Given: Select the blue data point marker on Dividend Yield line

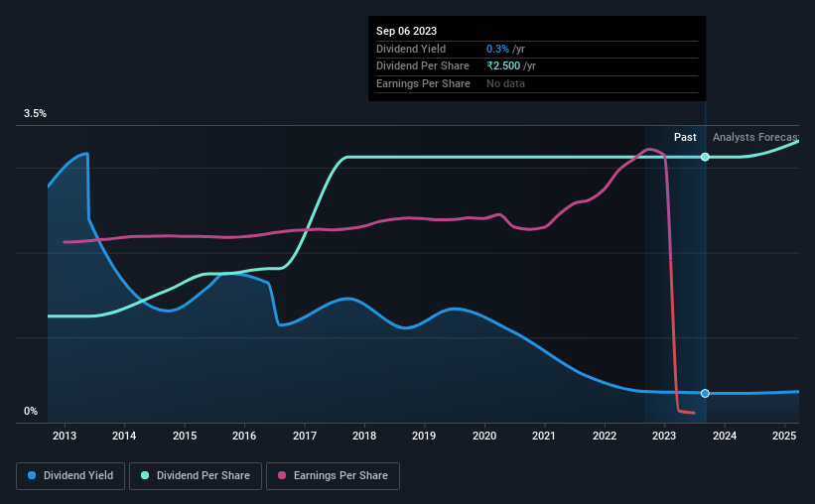Looking at the screenshot, I should click(x=705, y=393).
